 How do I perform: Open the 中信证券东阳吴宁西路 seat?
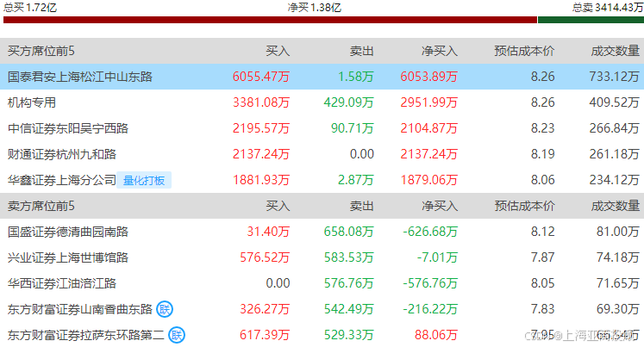click(68, 128)
